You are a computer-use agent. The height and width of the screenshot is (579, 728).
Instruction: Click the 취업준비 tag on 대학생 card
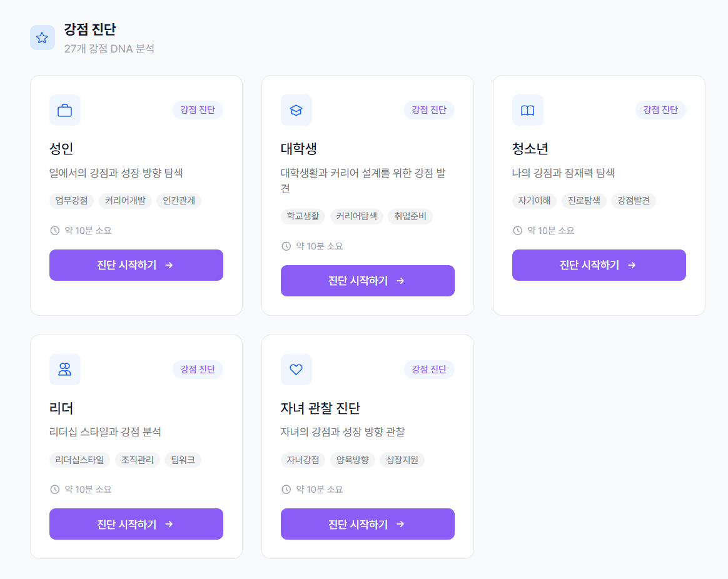[410, 216]
